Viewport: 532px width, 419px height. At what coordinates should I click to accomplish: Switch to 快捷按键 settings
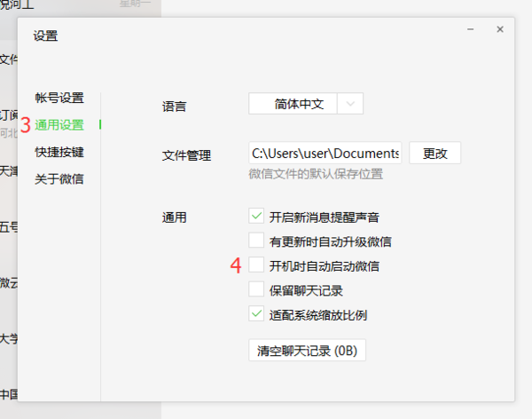click(59, 152)
